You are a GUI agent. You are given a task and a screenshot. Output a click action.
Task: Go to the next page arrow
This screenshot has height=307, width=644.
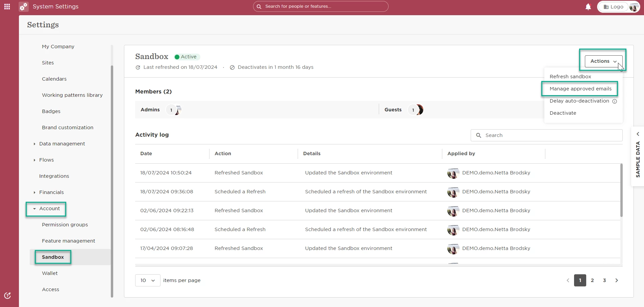point(617,280)
